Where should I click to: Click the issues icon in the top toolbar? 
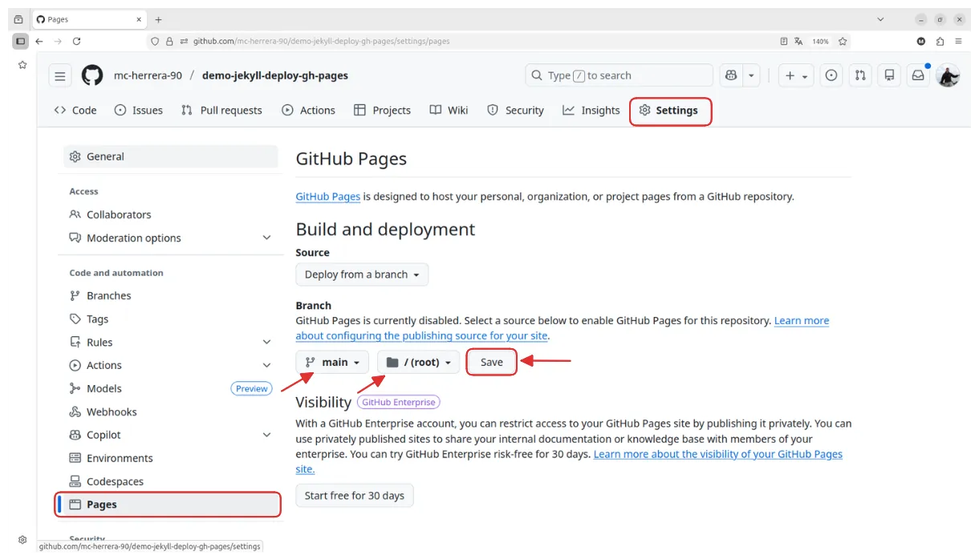(831, 75)
